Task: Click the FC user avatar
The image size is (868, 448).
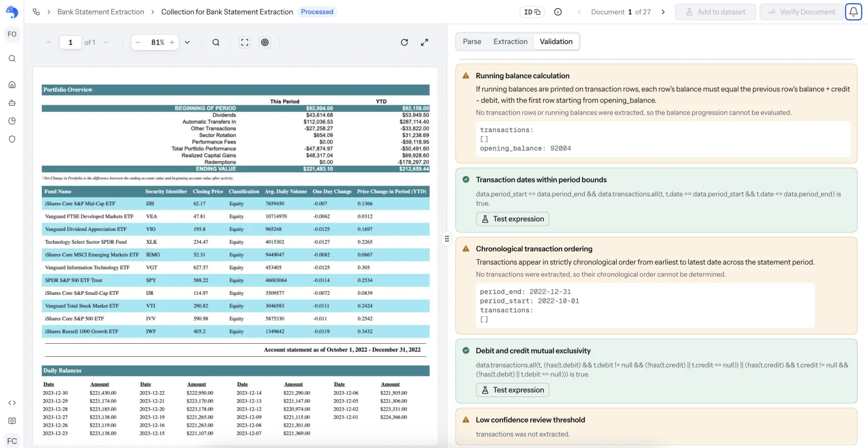Action: 12,441
